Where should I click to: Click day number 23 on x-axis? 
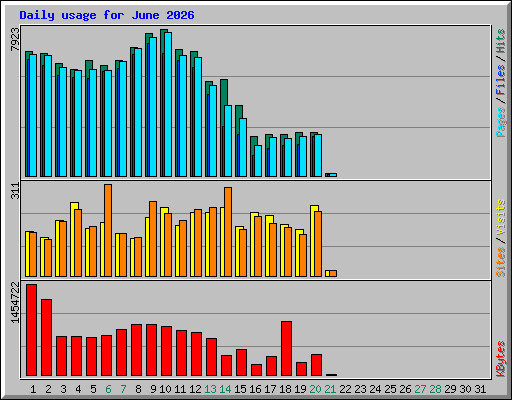tap(360, 389)
